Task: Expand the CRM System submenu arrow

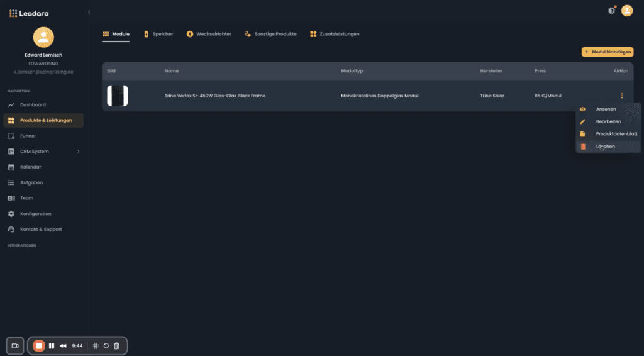Action: click(x=79, y=152)
